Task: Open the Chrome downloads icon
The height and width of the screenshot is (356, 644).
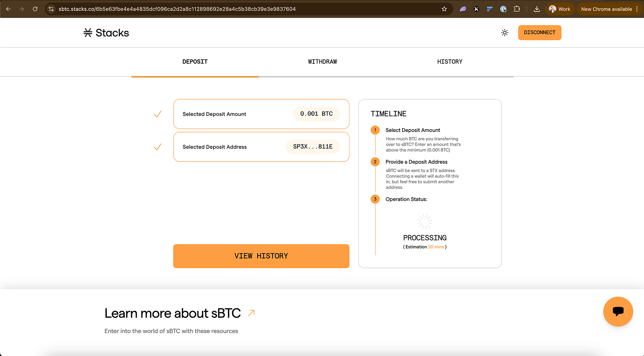Action: click(536, 9)
